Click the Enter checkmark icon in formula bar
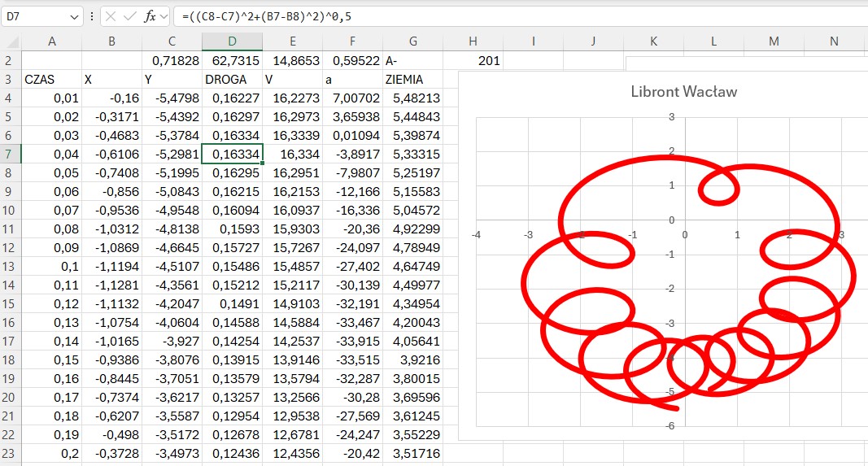 click(129, 16)
